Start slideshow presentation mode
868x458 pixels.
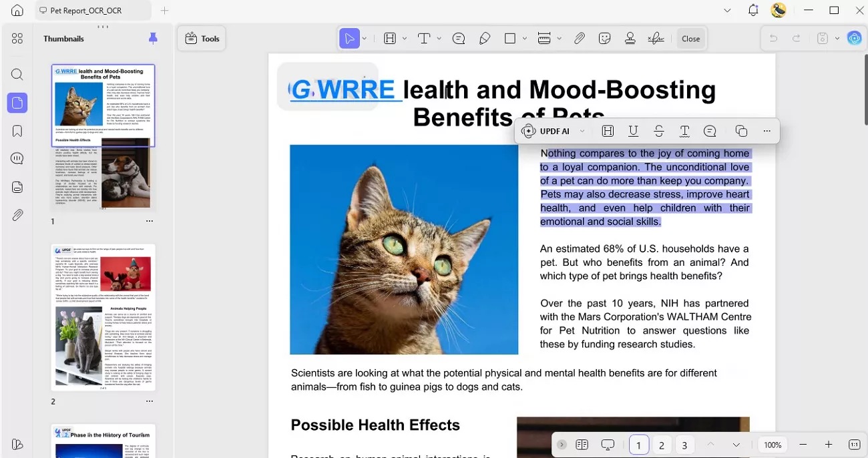608,445
